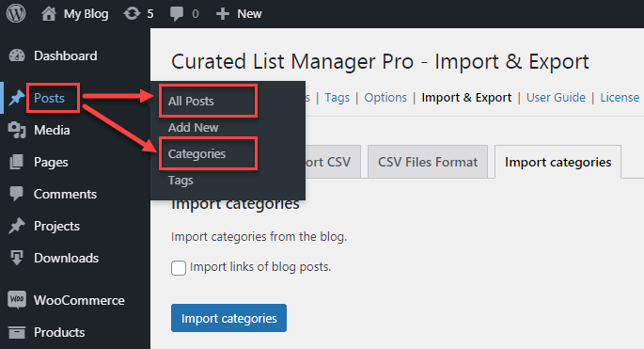The width and height of the screenshot is (644, 349).
Task: Click the Posts pushpin icon
Action: tap(17, 98)
